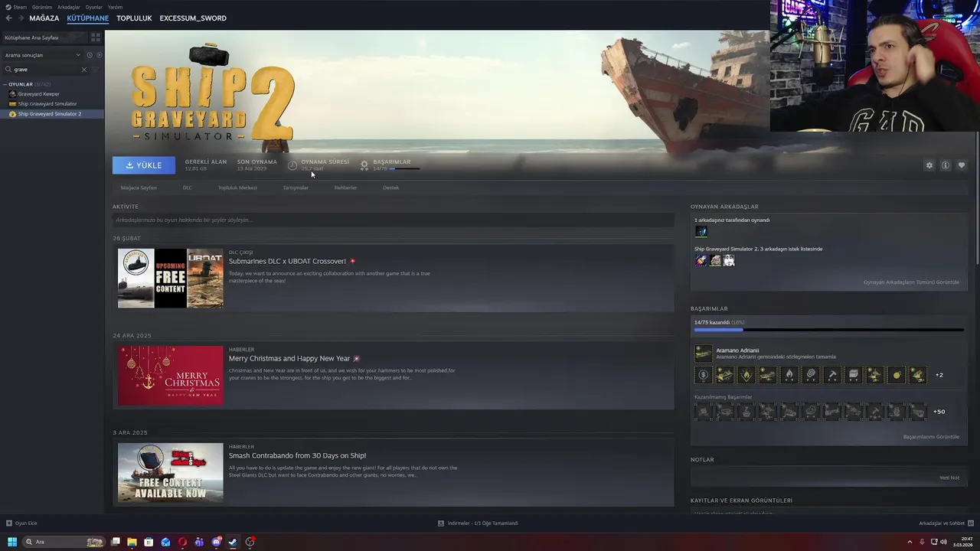
Task: Open the Görünüm menu
Action: click(42, 7)
